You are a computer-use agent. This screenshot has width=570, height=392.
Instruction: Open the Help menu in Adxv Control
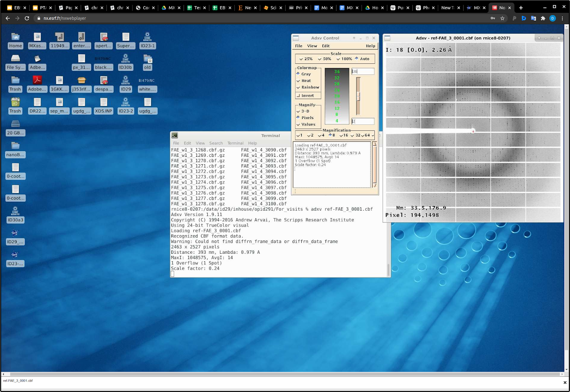370,46
